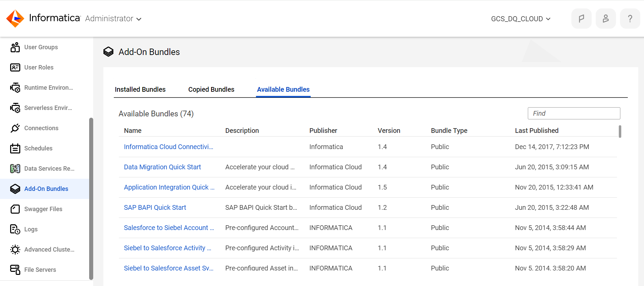Switch to the Copied Bundles tab

click(x=211, y=89)
